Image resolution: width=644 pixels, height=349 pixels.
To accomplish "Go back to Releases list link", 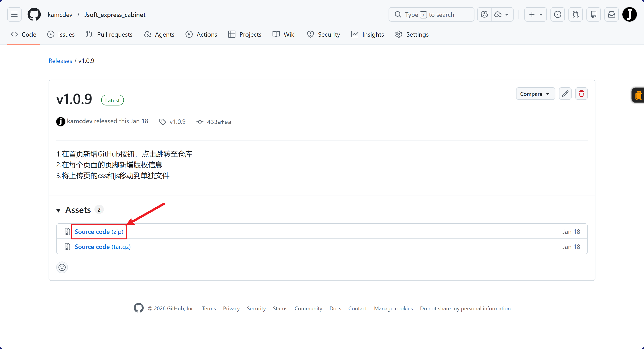I will 60,61.
